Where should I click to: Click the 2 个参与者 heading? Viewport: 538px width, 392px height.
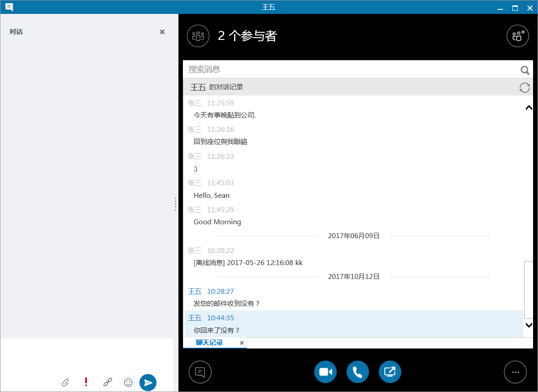[247, 36]
